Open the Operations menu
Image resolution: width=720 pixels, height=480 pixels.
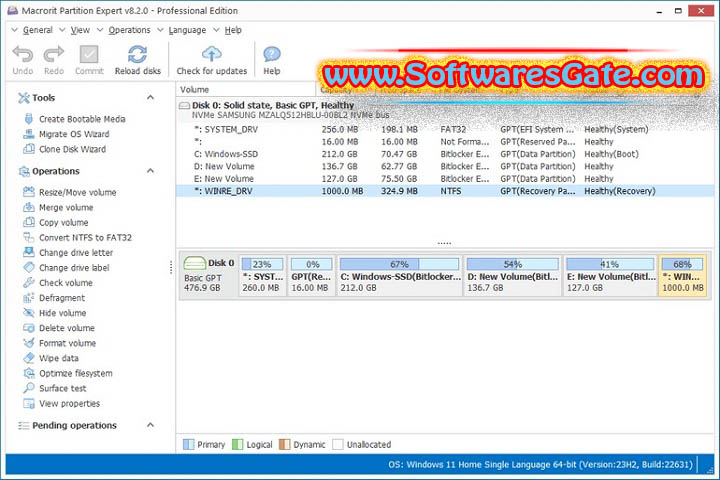click(129, 30)
